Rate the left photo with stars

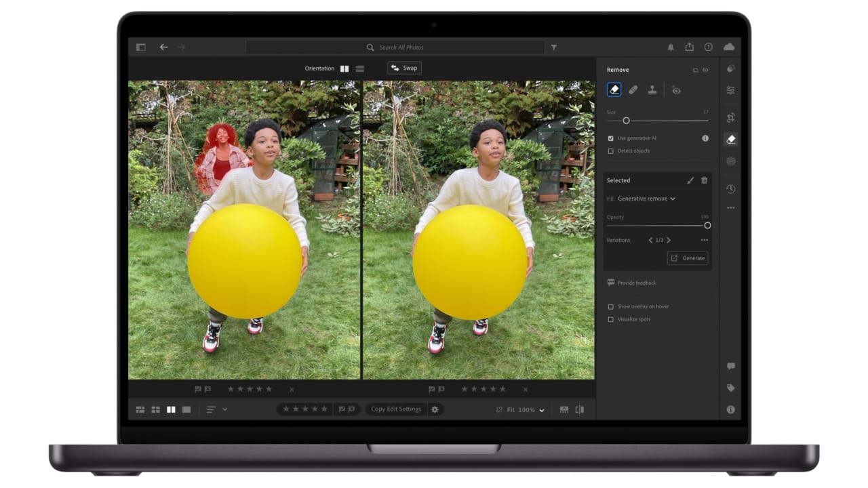250,389
